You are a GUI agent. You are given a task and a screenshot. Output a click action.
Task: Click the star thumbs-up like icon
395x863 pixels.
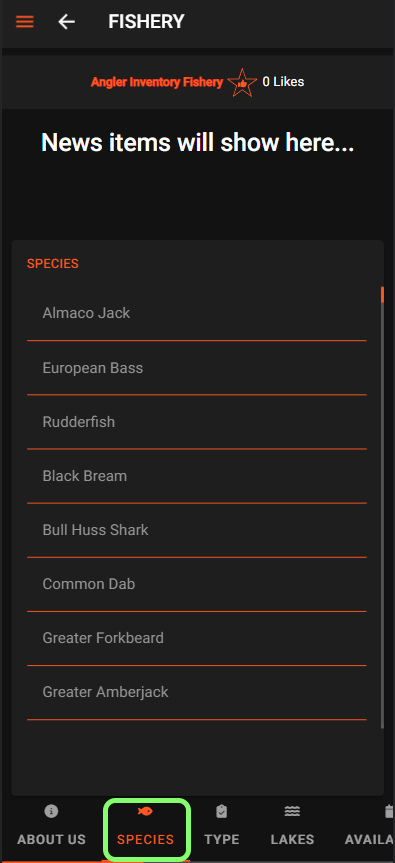[242, 83]
